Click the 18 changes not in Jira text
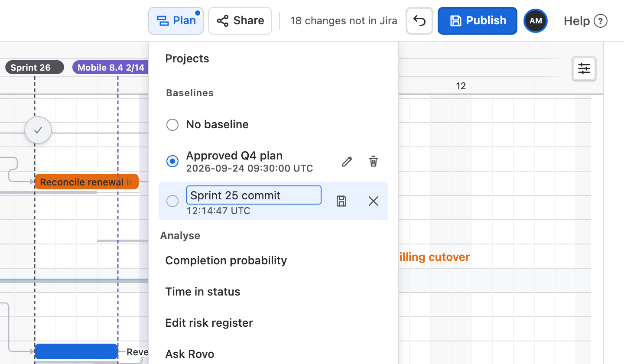This screenshot has height=364, width=624. click(x=344, y=21)
